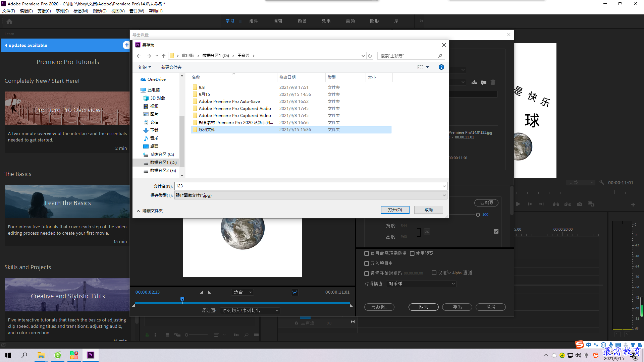This screenshot has height=362, width=644.
Task: Open the save as type dropdown
Action: pos(444,195)
